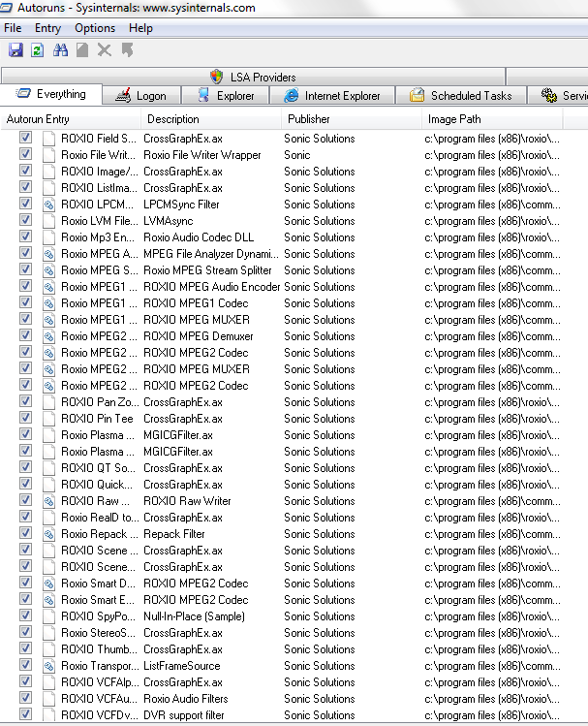Click the Save toolbar icon

tap(15, 49)
